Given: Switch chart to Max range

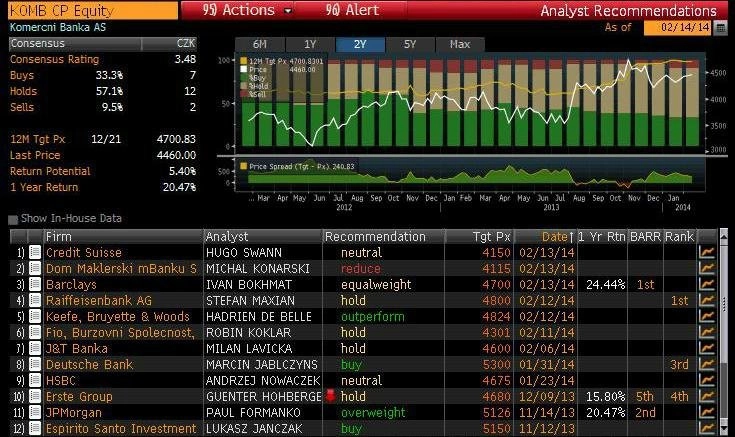Looking at the screenshot, I should point(460,45).
